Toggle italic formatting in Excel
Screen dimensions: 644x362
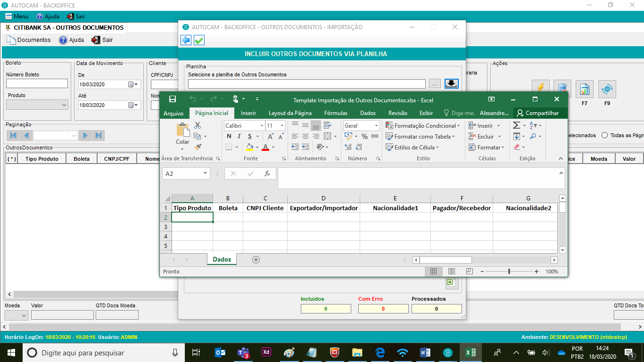(x=239, y=136)
